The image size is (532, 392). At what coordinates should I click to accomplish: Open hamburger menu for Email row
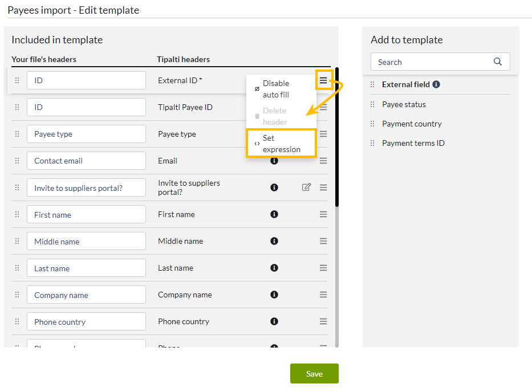(x=323, y=161)
